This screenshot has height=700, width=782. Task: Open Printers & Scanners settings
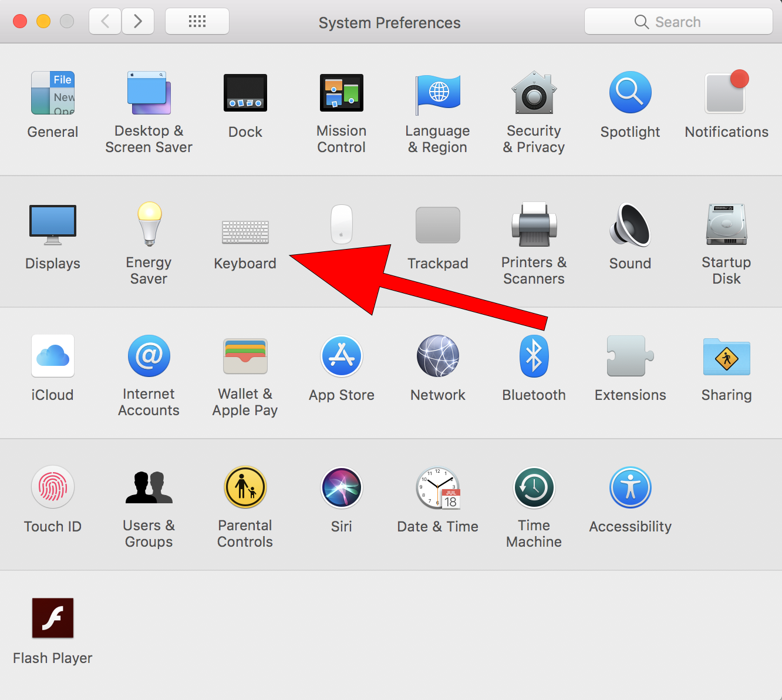tap(534, 225)
